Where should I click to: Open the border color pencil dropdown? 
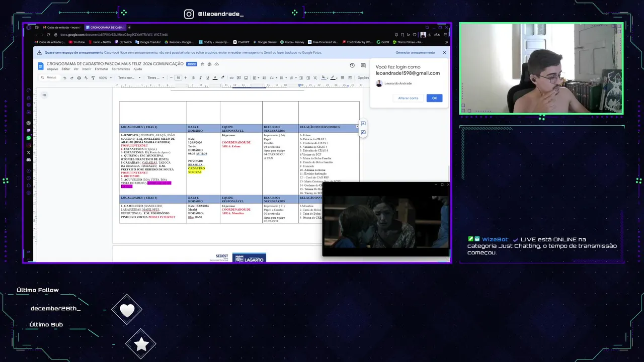334,77
